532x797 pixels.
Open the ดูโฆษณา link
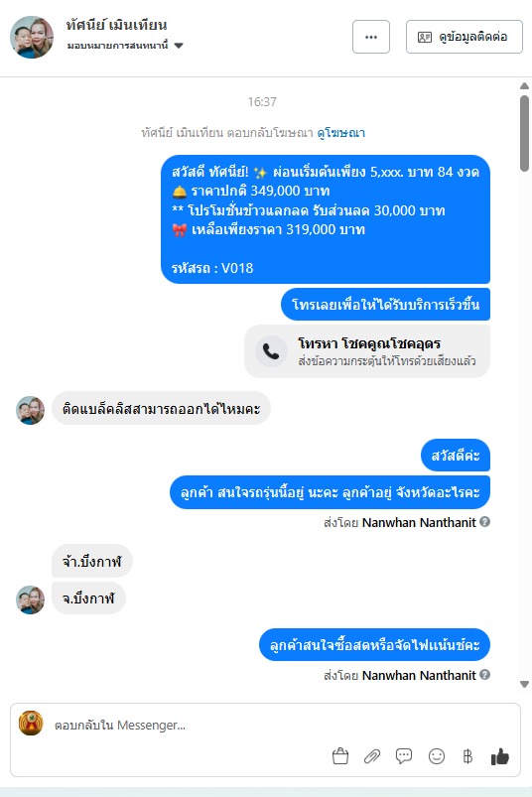click(341, 133)
